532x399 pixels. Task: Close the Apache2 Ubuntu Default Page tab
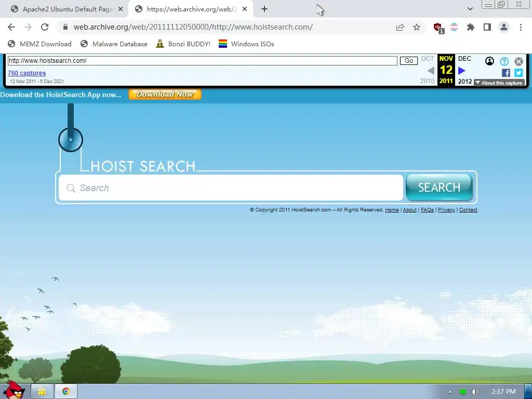click(121, 9)
